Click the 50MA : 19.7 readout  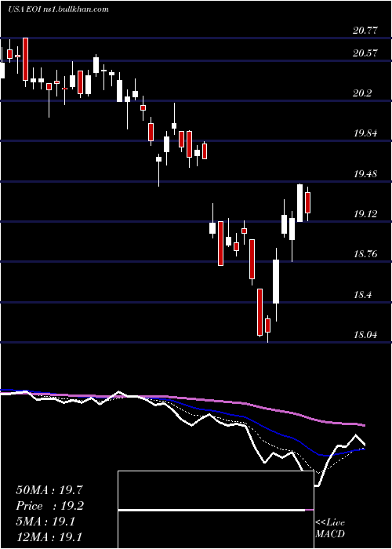pos(49,490)
